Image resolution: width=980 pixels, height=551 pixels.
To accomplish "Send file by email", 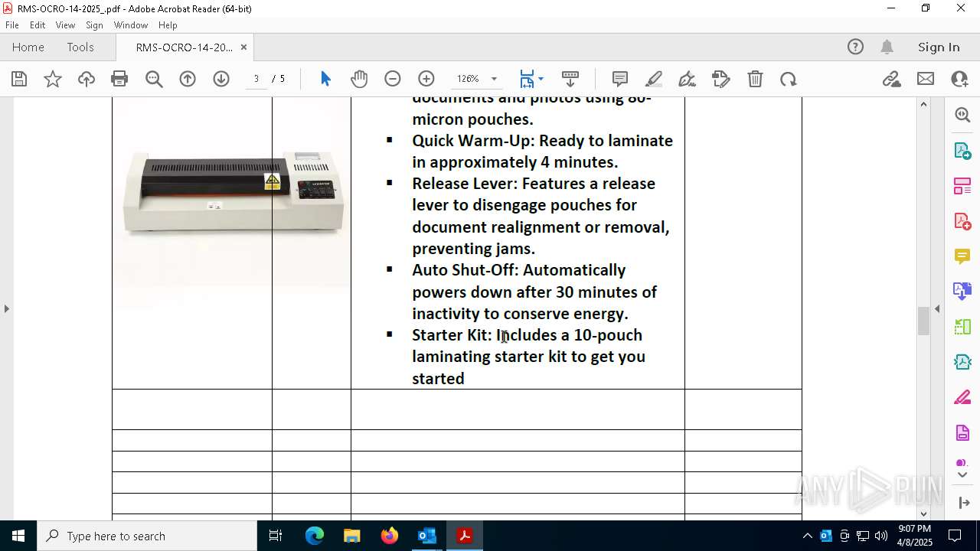I will [926, 79].
